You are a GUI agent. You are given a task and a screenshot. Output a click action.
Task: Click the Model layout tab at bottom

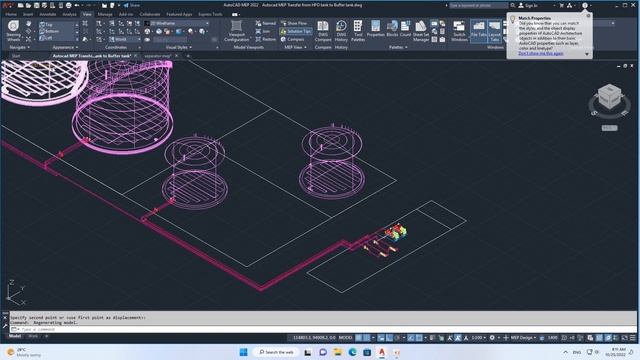[15, 336]
